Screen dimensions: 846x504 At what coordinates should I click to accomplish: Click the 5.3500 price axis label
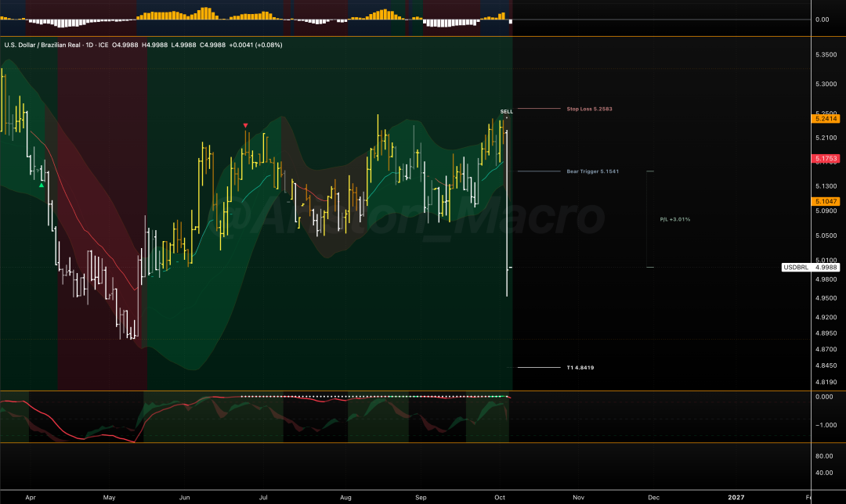click(x=826, y=55)
